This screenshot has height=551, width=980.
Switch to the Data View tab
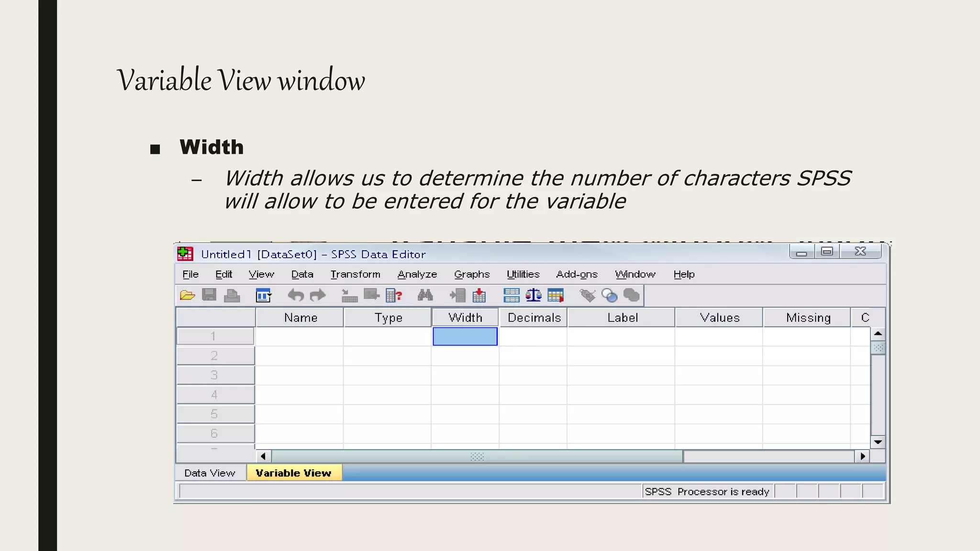210,473
